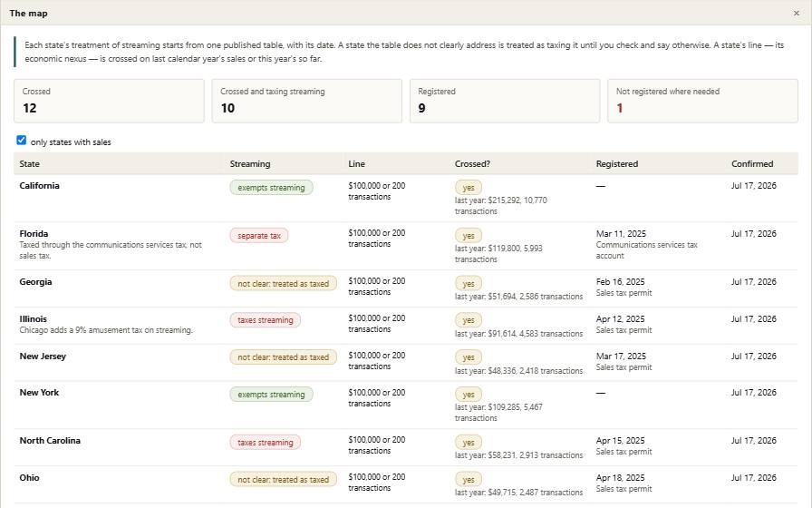
Task: Click Georgia's not clear: treated as taxed badge
Action: [284, 284]
